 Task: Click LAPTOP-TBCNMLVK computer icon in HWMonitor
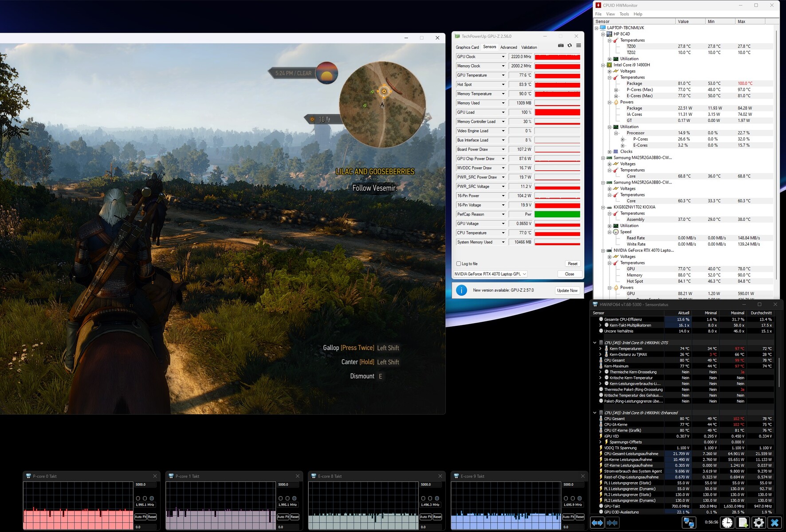coord(603,27)
